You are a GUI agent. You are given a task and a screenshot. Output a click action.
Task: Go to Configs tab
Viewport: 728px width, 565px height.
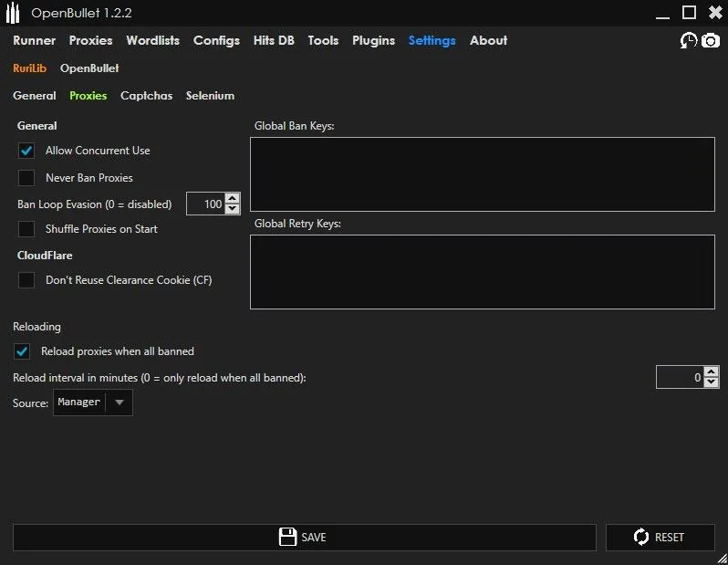pyautogui.click(x=216, y=40)
